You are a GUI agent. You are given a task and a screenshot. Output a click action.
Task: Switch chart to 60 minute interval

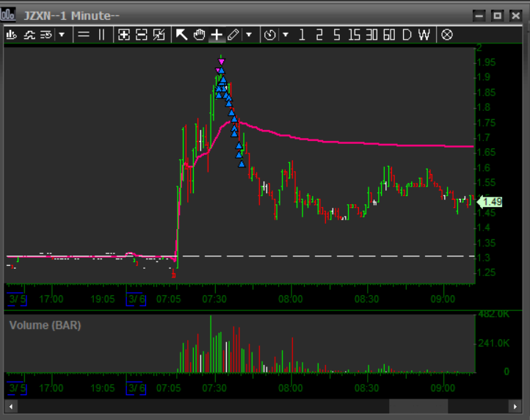(389, 35)
